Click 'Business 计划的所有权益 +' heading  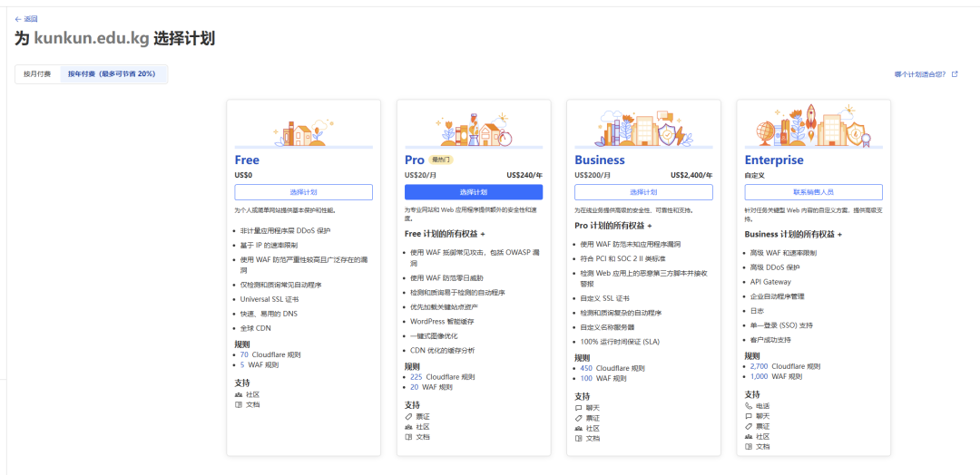[793, 234]
